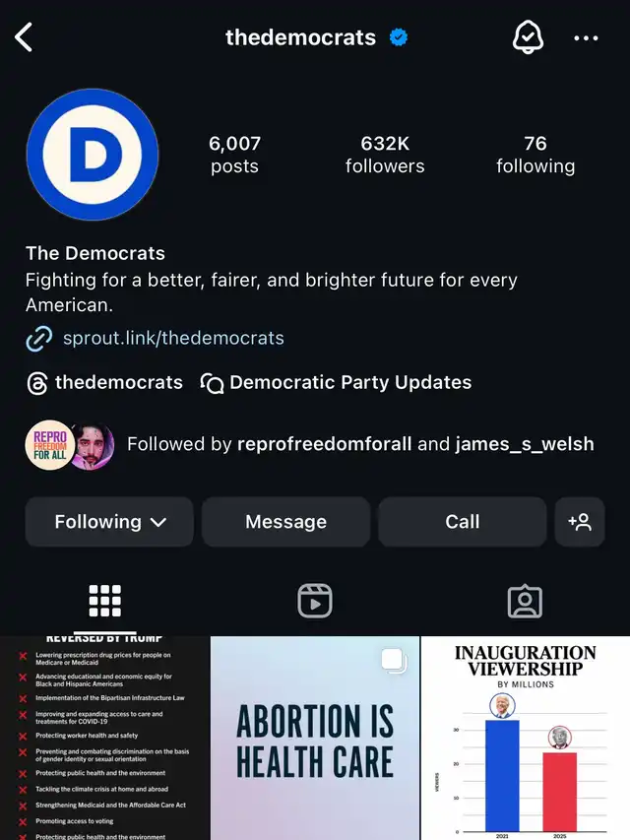Go back using the left arrow
630x840 pixels.
pyautogui.click(x=24, y=37)
